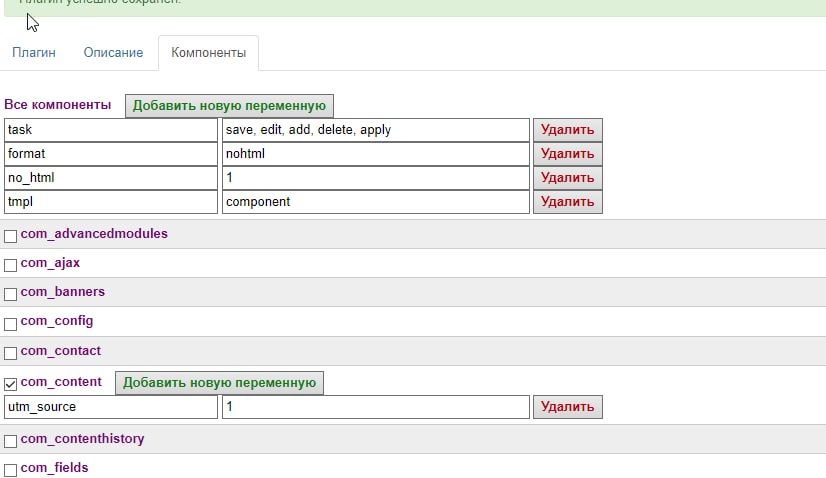This screenshot has width=826, height=478.
Task: Delete the utm_source variable row
Action: coord(567,407)
